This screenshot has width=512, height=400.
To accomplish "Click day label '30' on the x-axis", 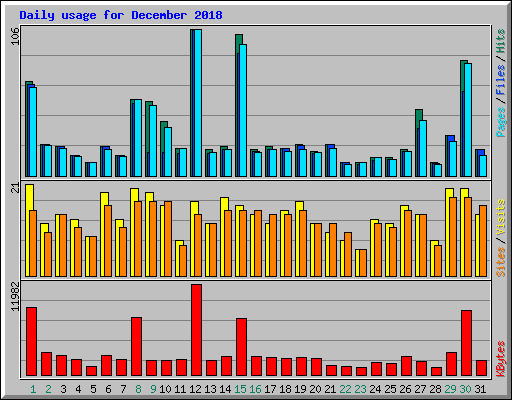I will (x=465, y=389).
